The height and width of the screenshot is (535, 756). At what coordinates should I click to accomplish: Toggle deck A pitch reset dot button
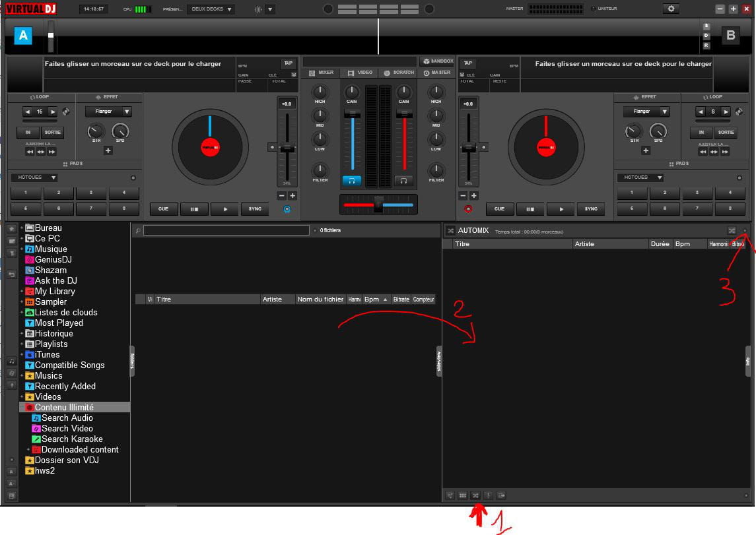pyautogui.click(x=273, y=147)
